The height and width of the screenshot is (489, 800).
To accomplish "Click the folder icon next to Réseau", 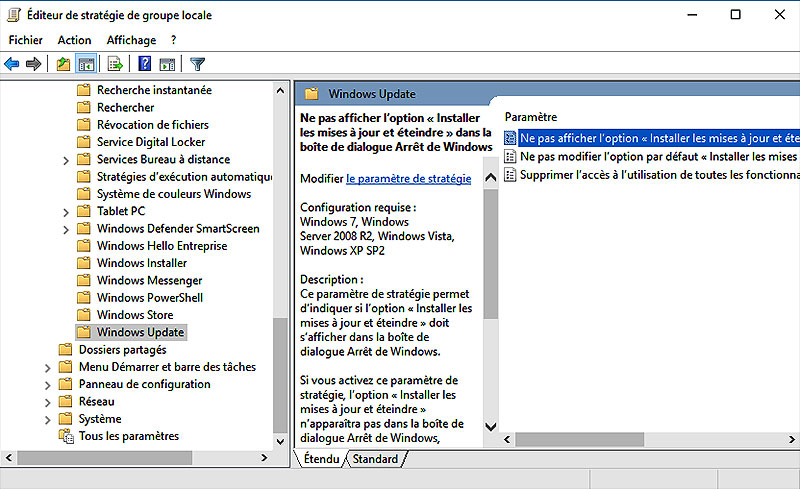I will [x=65, y=401].
